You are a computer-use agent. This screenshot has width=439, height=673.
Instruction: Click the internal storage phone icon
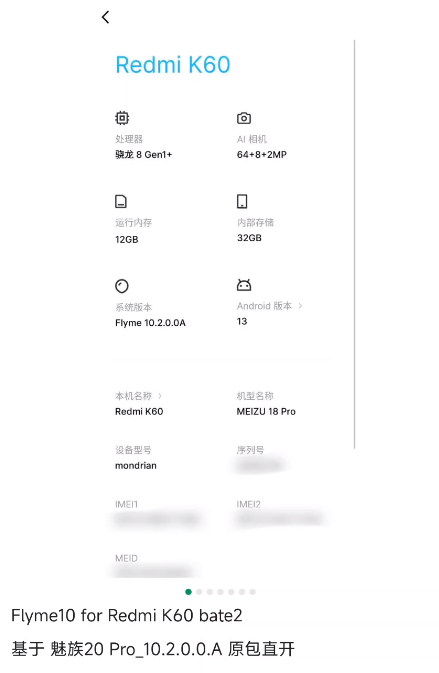tap(242, 201)
